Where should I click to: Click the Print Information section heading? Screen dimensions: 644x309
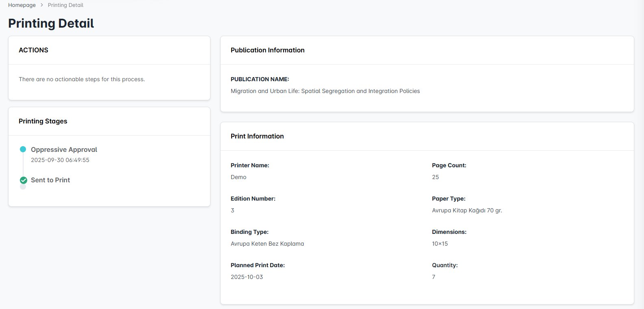coord(257,136)
